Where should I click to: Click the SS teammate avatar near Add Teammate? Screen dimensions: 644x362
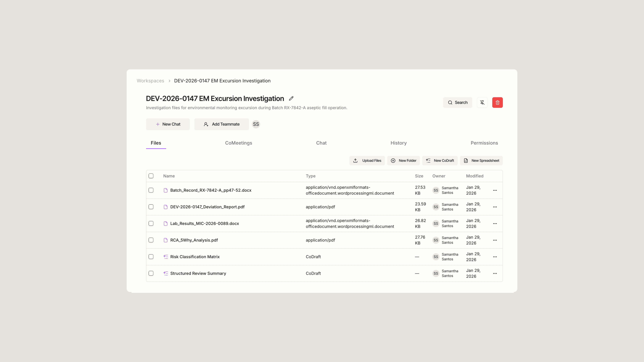pos(256,124)
